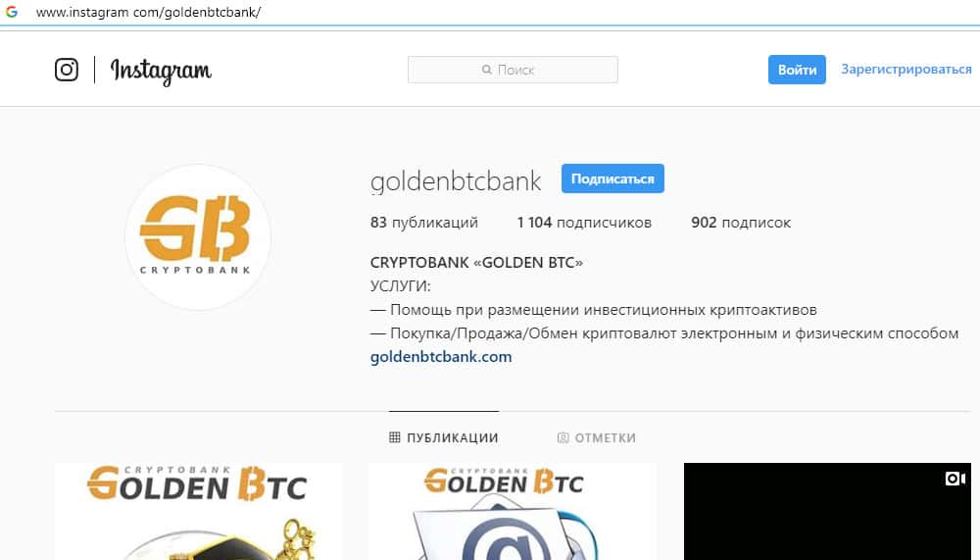Click the Google favicon in the address bar

11,12
